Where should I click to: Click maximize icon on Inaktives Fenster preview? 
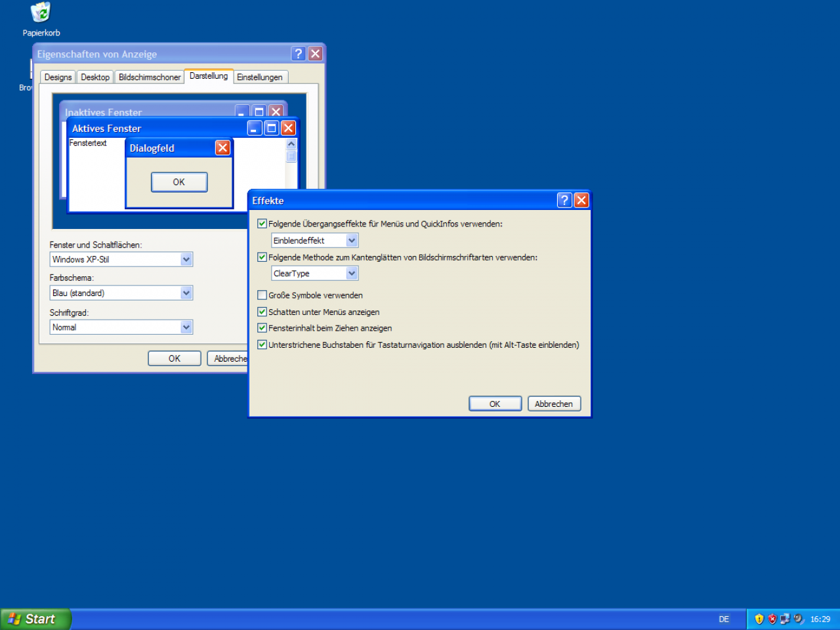tap(259, 112)
